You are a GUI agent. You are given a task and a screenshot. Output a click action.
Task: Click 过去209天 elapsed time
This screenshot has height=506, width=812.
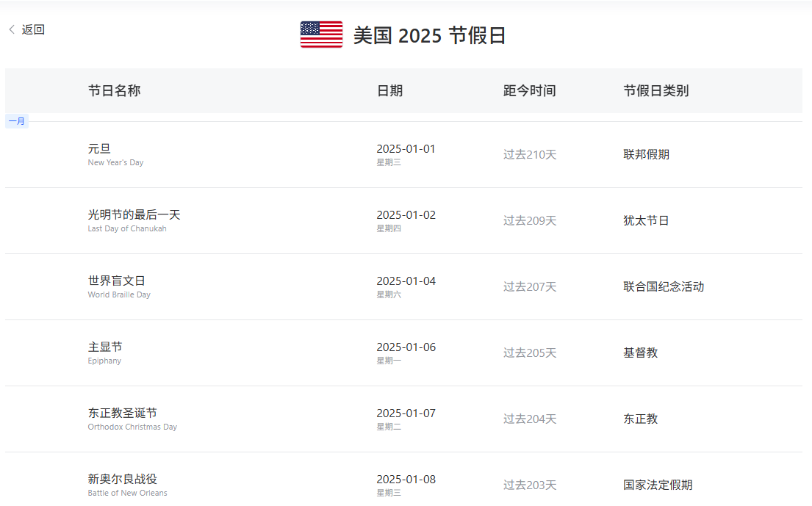coord(530,221)
